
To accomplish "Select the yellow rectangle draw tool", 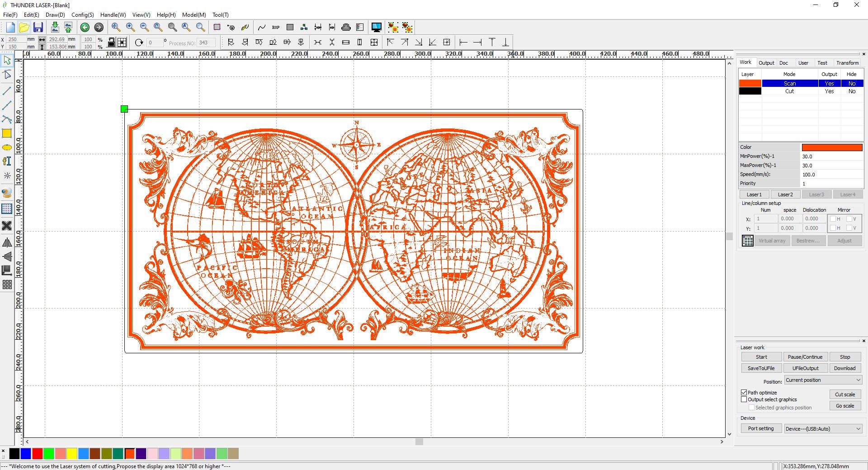I will tap(7, 133).
